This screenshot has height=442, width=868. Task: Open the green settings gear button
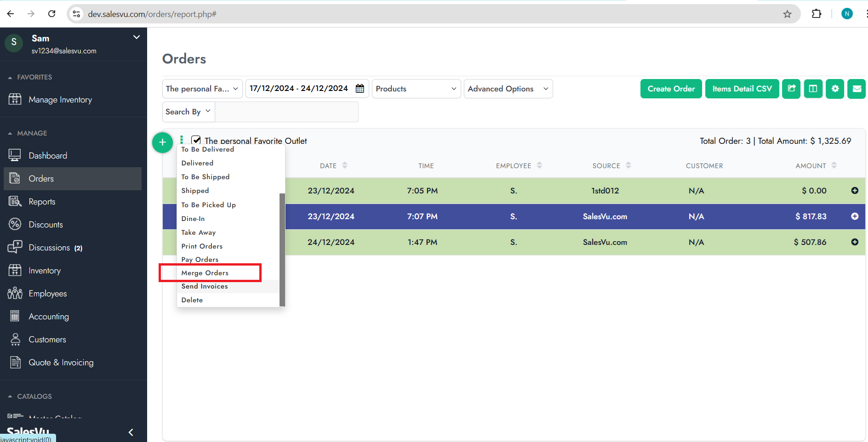[835, 89]
